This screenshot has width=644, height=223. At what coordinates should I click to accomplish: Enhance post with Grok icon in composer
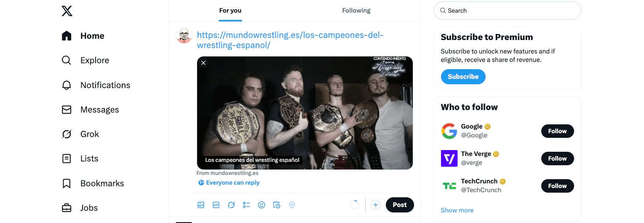[231, 205]
